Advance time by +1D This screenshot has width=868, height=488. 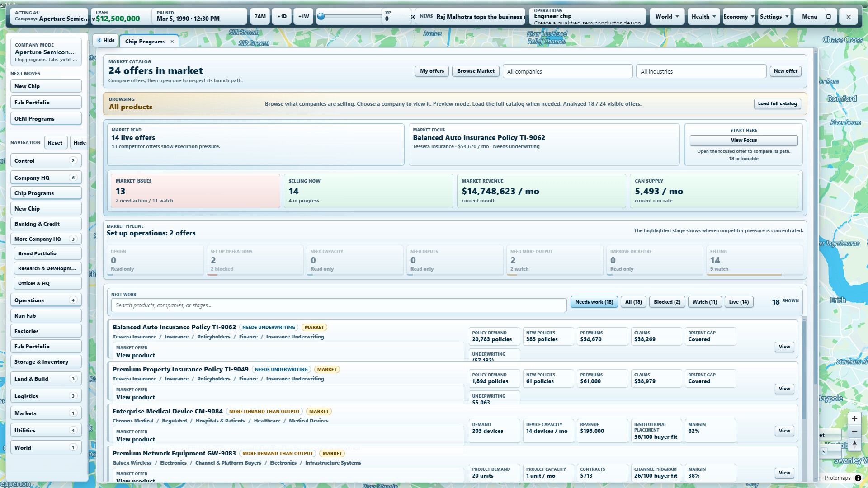[x=282, y=17]
